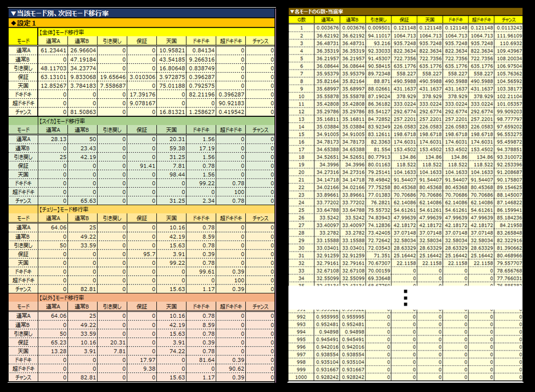Select the cell showing 75.01188
The width and height of the screenshot is (535, 392).
tap(172, 86)
